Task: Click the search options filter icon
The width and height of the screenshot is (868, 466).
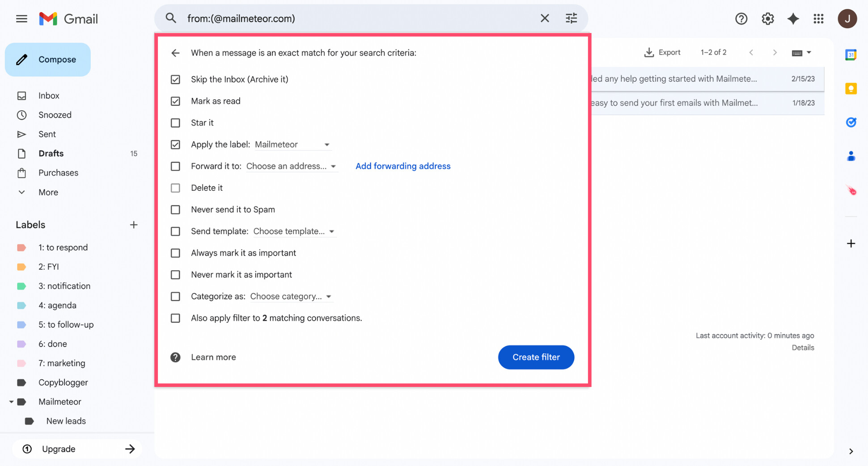Action: coord(571,18)
